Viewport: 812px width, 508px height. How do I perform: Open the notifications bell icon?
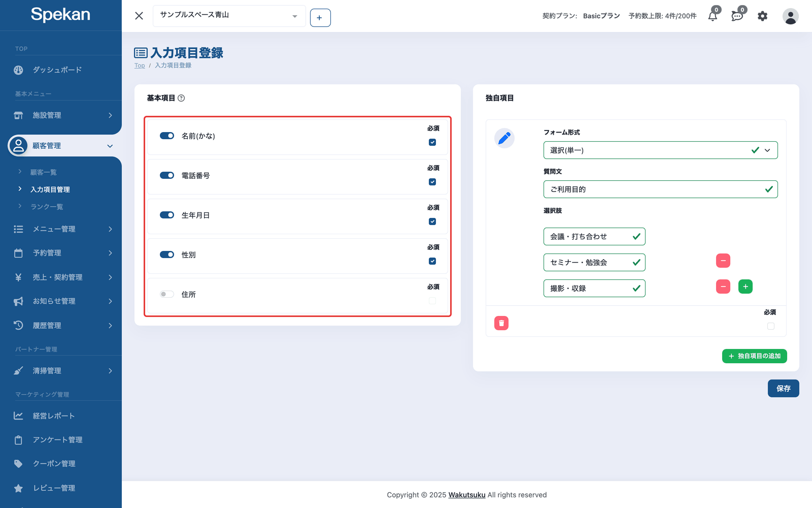(x=713, y=16)
